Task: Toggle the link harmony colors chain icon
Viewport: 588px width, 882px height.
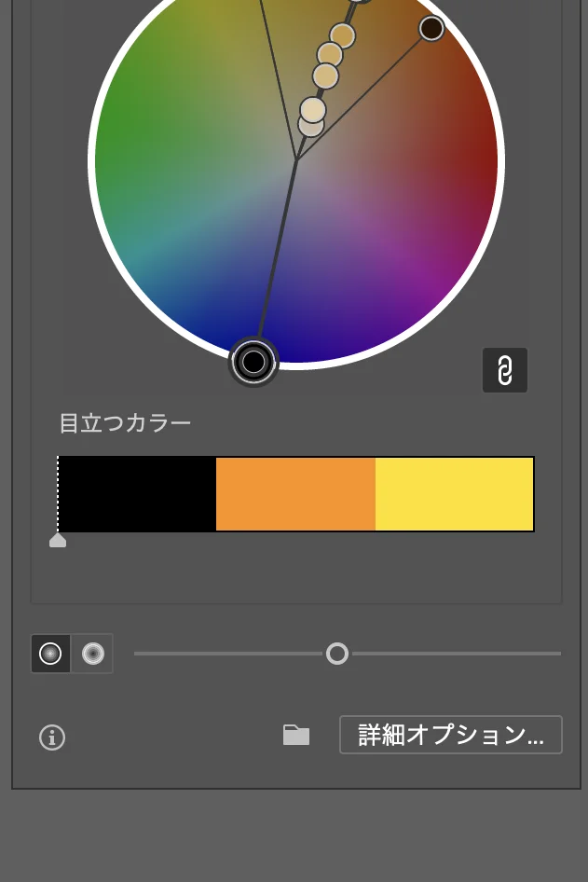Action: (x=505, y=370)
